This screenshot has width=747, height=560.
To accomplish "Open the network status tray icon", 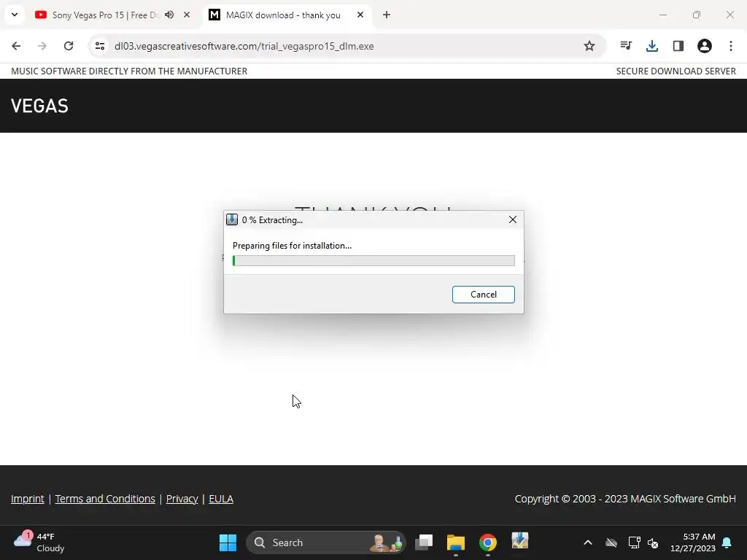I will coord(634,542).
